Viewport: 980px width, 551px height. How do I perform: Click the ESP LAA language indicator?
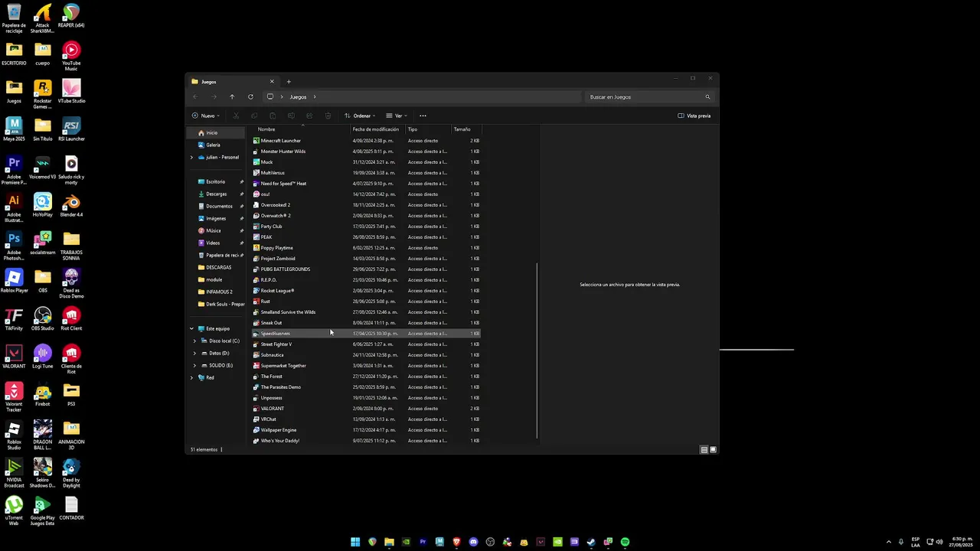click(x=916, y=542)
